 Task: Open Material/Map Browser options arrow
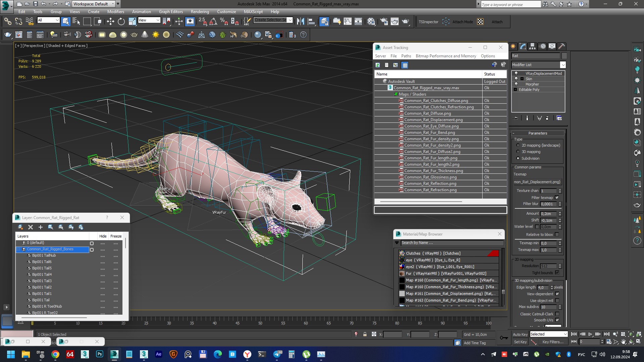[397, 243]
